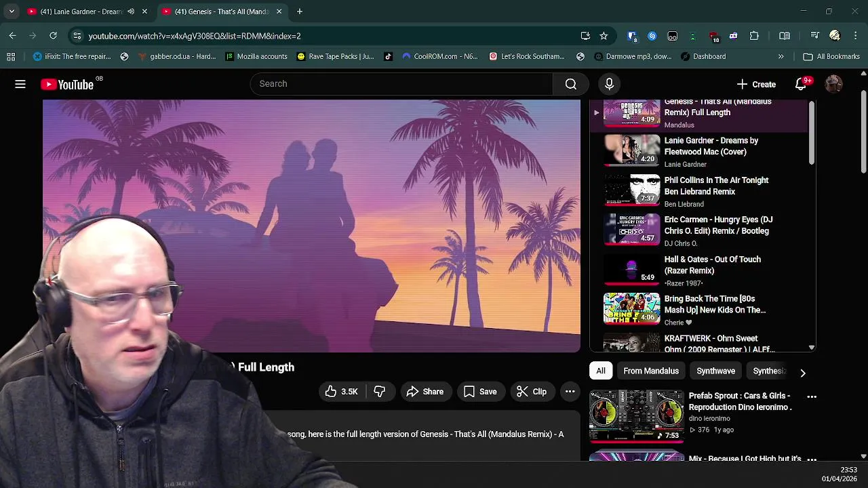Open the TikTok bookmark icon
The height and width of the screenshot is (488, 868).
[x=388, y=57]
